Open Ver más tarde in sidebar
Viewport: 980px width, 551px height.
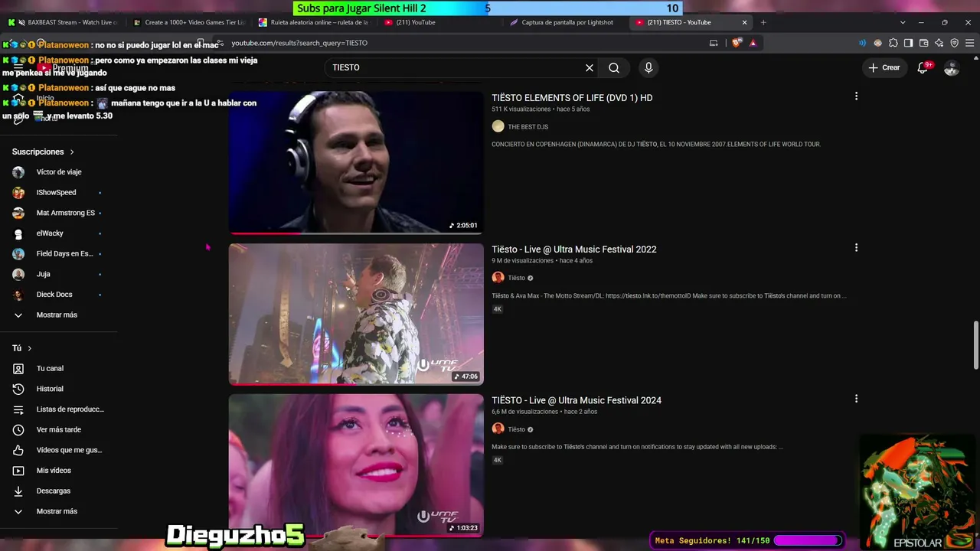[x=58, y=429]
